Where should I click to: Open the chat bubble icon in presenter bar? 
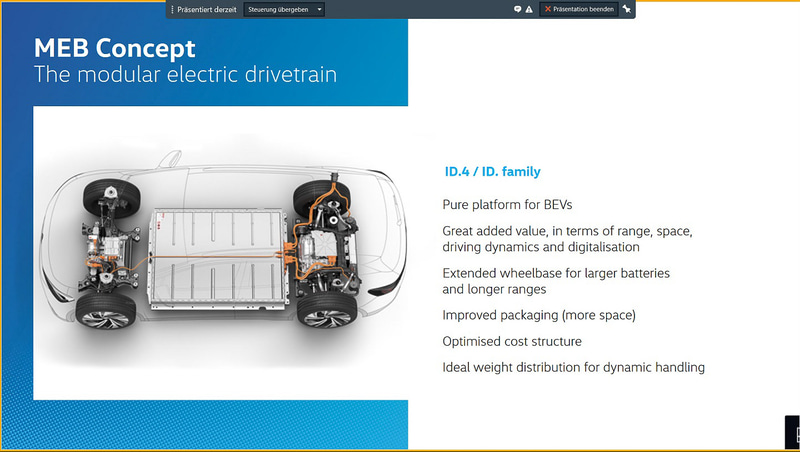517,9
